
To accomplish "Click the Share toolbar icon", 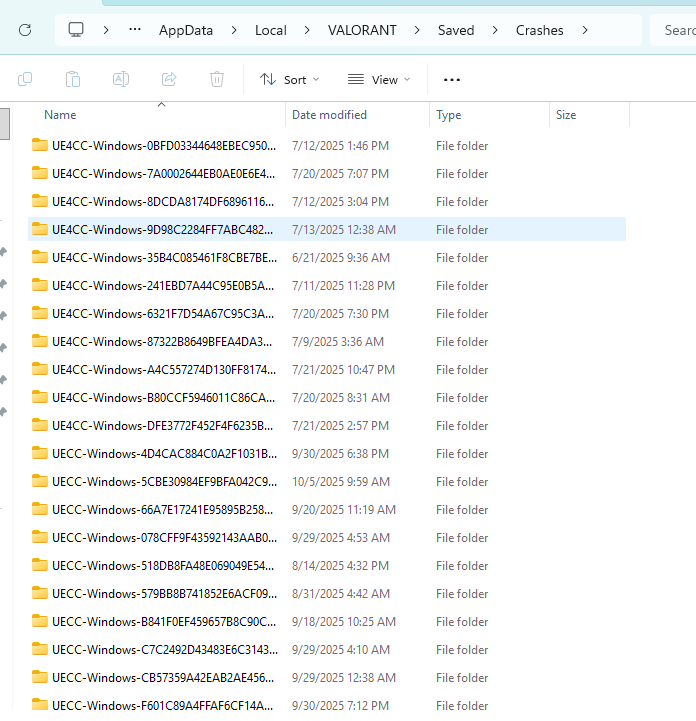I will pyautogui.click(x=169, y=79).
